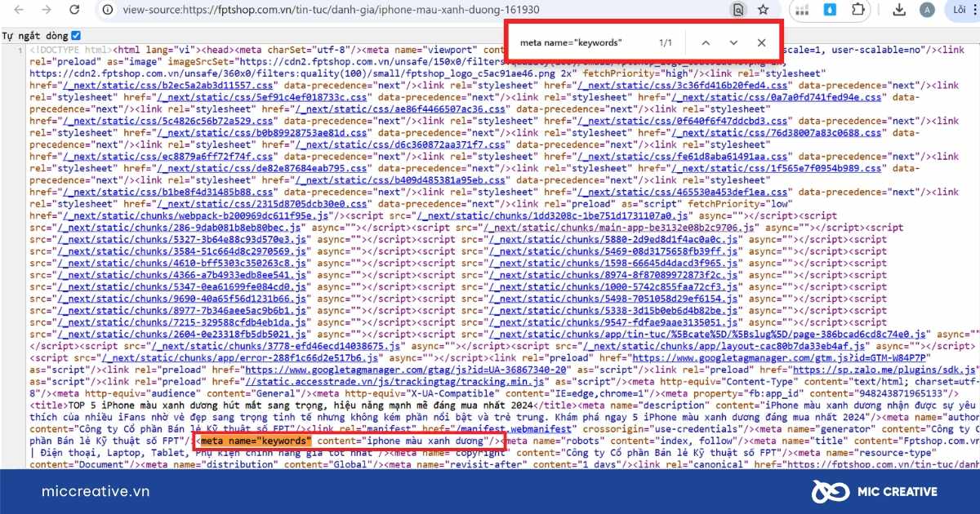The width and height of the screenshot is (980, 514).
Task: Open the 3584-51c664d8c2970569.js link
Action: point(184,251)
